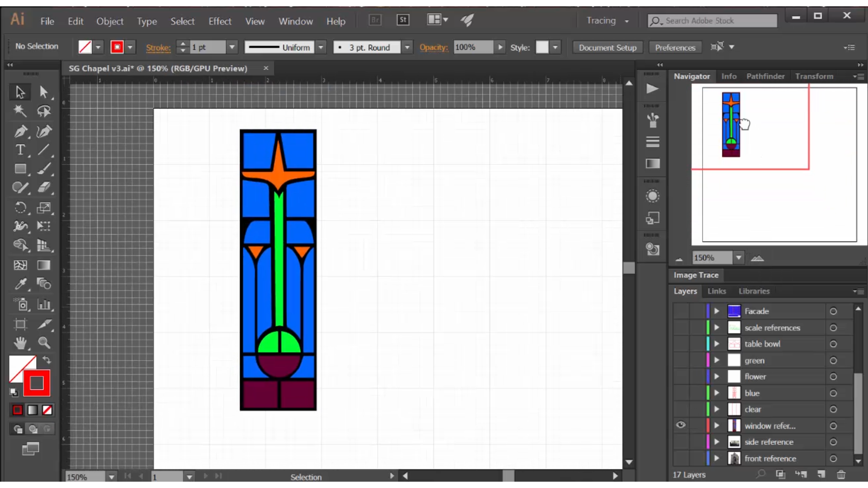Switch to the Transform tab
868x488 pixels.
pos(814,76)
